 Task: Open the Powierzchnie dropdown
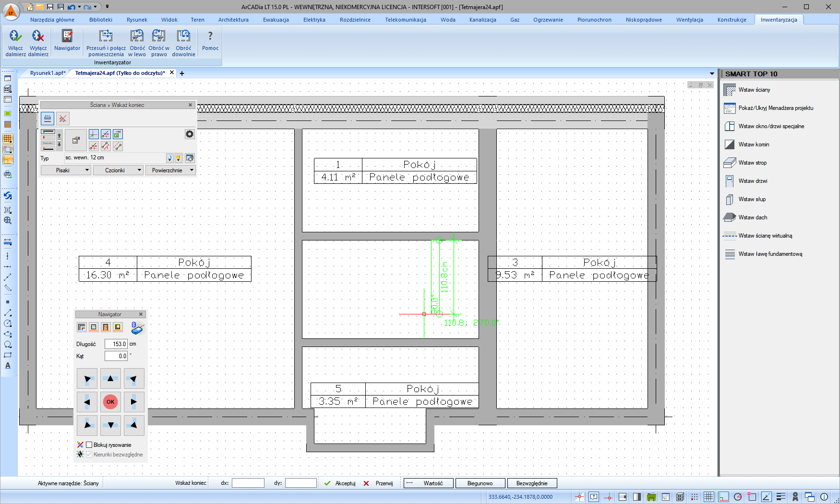point(170,170)
